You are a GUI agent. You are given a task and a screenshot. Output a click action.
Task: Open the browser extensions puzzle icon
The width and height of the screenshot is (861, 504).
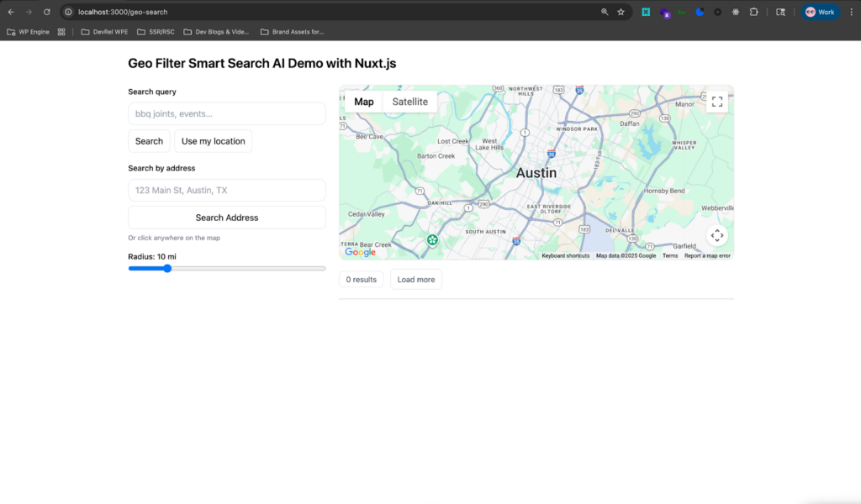coord(753,12)
